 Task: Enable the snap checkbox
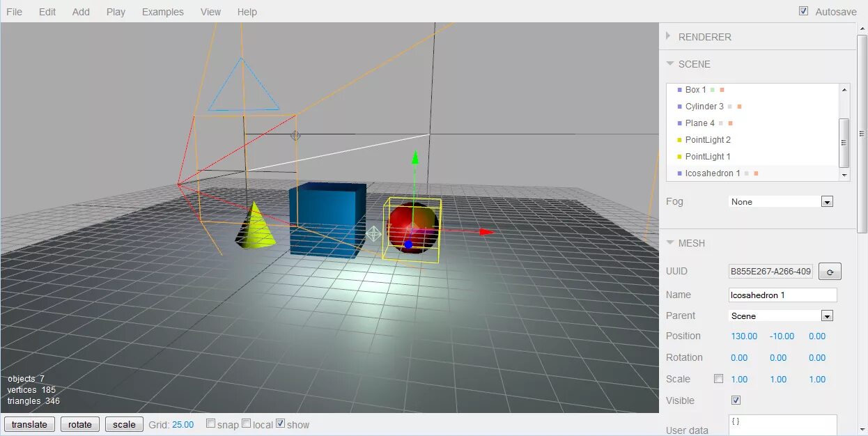coord(210,423)
